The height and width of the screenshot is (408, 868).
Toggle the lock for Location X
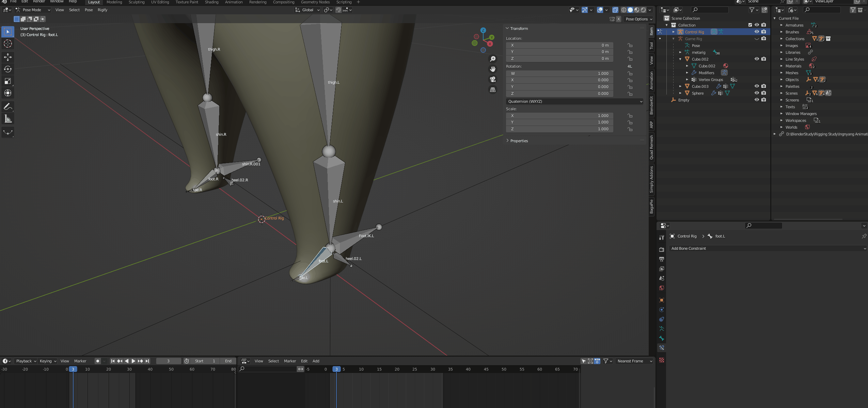630,45
